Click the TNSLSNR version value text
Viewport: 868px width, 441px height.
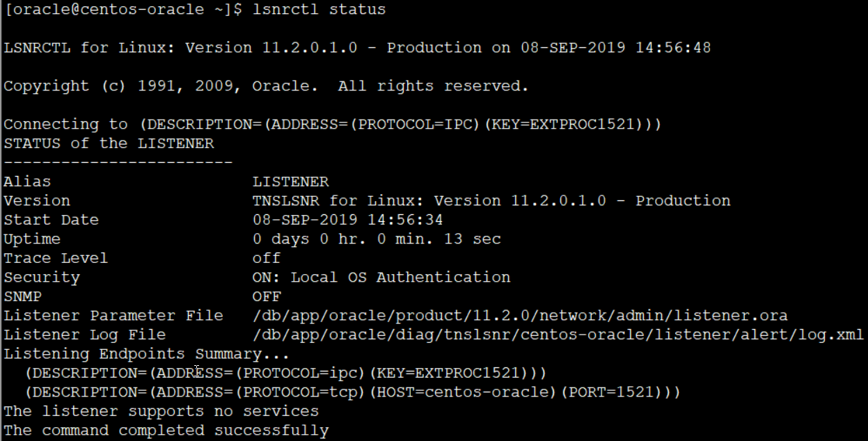pyautogui.click(x=491, y=201)
